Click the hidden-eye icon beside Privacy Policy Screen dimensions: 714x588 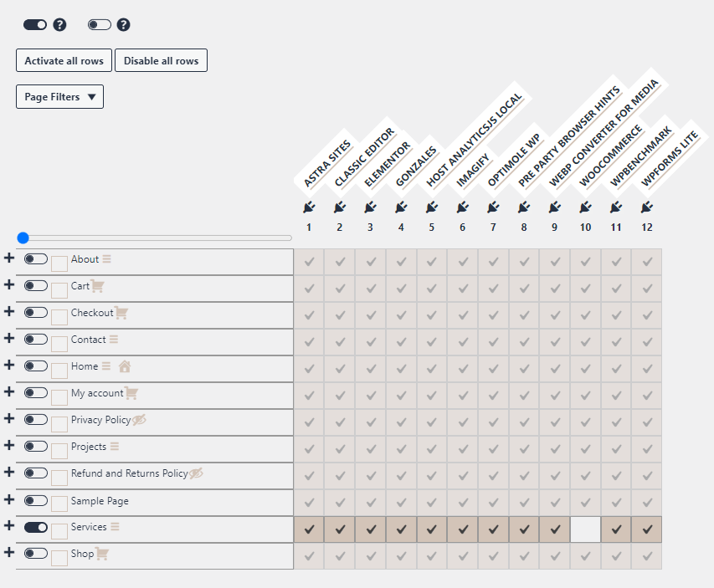pyautogui.click(x=139, y=420)
